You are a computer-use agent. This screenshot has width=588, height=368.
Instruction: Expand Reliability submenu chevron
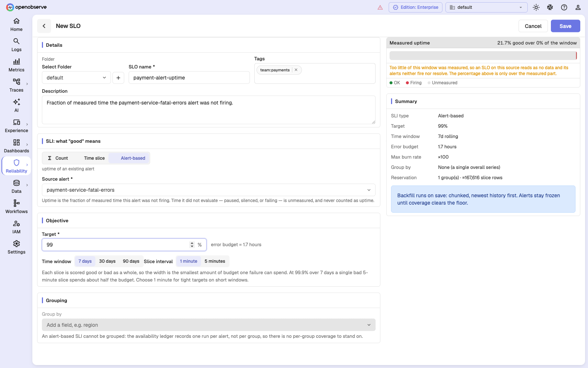tap(27, 165)
